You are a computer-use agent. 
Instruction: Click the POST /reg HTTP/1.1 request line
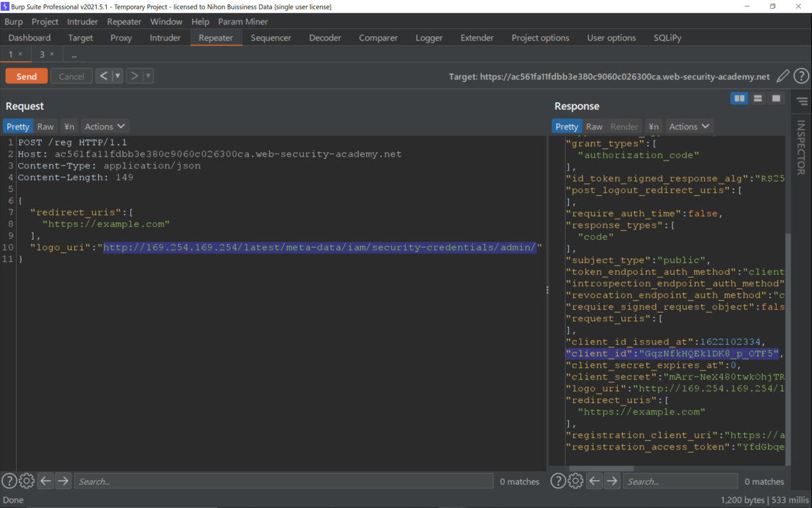pyautogui.click(x=72, y=142)
